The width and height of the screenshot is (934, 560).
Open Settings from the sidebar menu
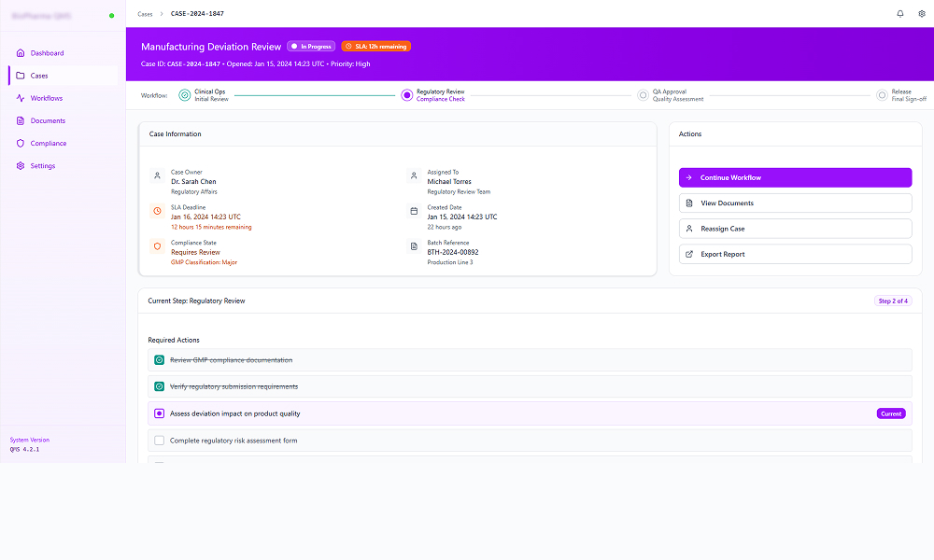click(42, 166)
